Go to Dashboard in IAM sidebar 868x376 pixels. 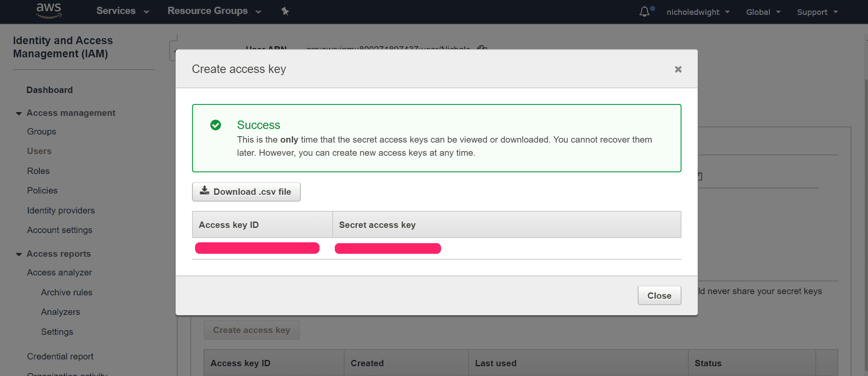(50, 90)
